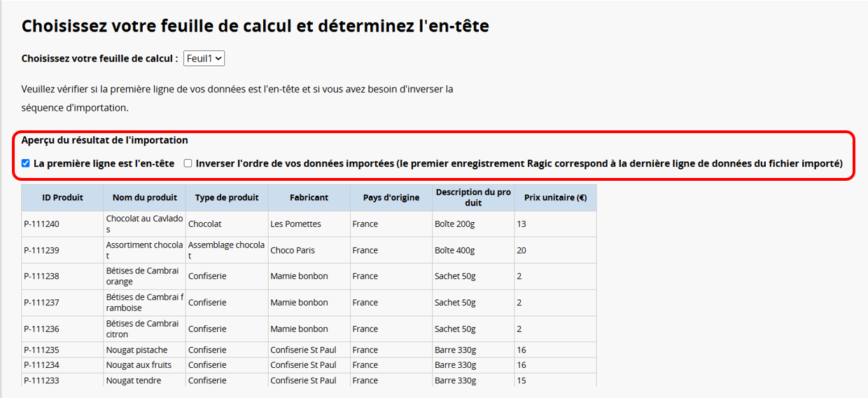
Task: Click the P-111236 product ID cell
Action: 62,329
